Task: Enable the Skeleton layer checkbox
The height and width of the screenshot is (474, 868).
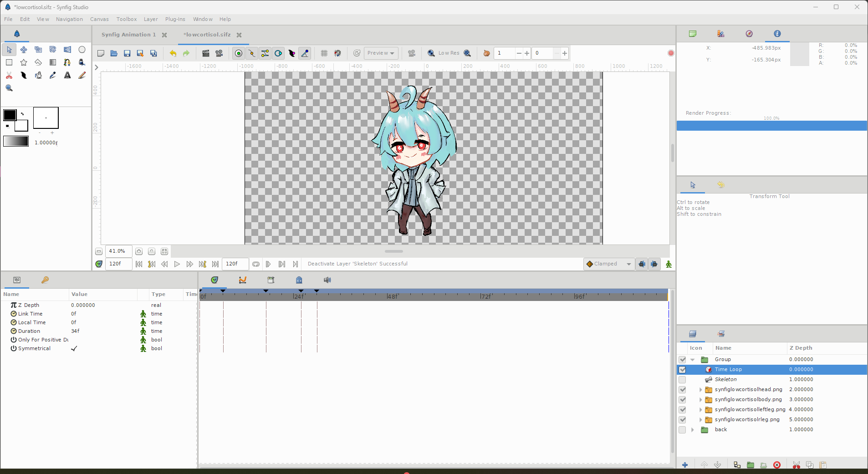Action: point(682,380)
